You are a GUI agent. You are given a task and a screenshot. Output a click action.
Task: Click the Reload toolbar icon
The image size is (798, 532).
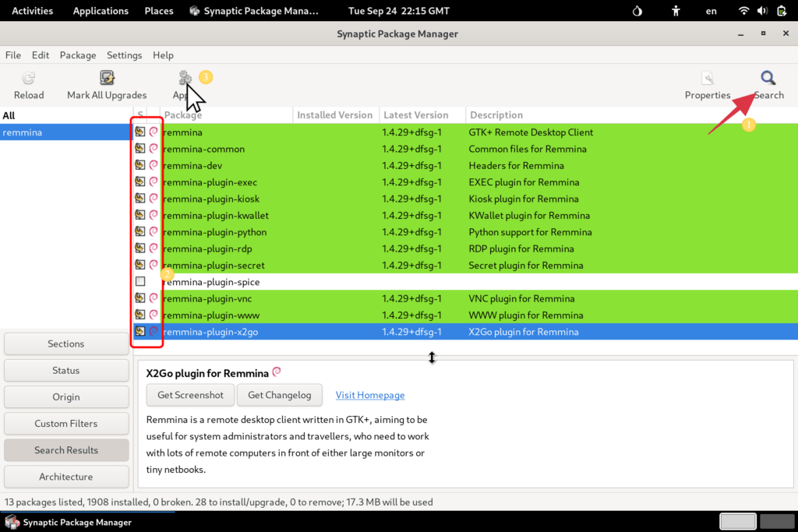click(29, 78)
